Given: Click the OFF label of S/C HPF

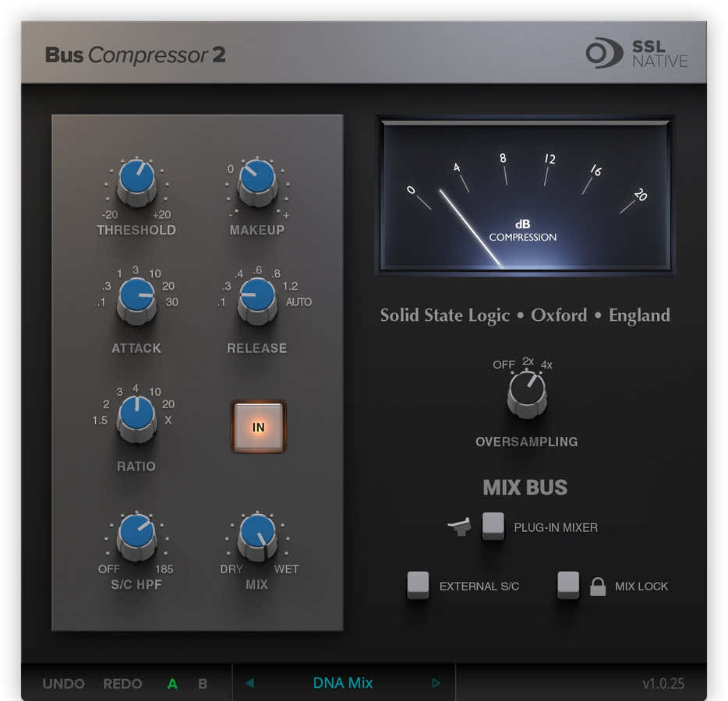Looking at the screenshot, I should click(109, 569).
